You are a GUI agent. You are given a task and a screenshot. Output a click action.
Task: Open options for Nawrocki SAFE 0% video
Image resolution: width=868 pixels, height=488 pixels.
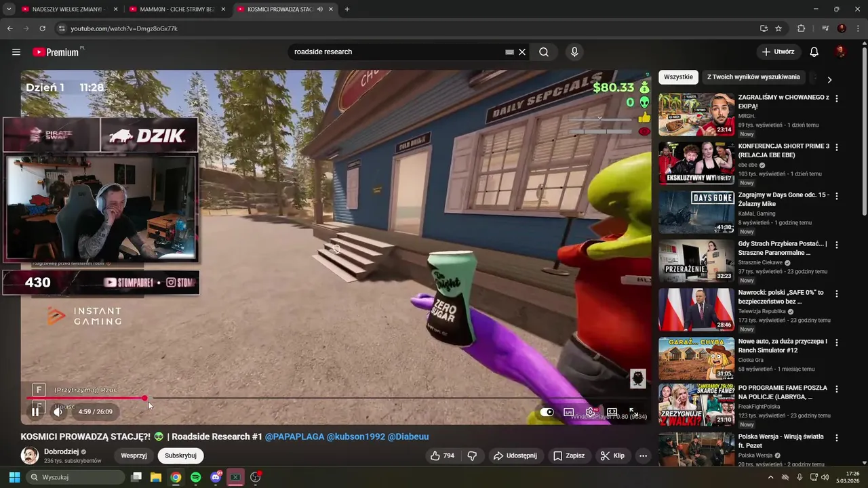pyautogui.click(x=837, y=294)
